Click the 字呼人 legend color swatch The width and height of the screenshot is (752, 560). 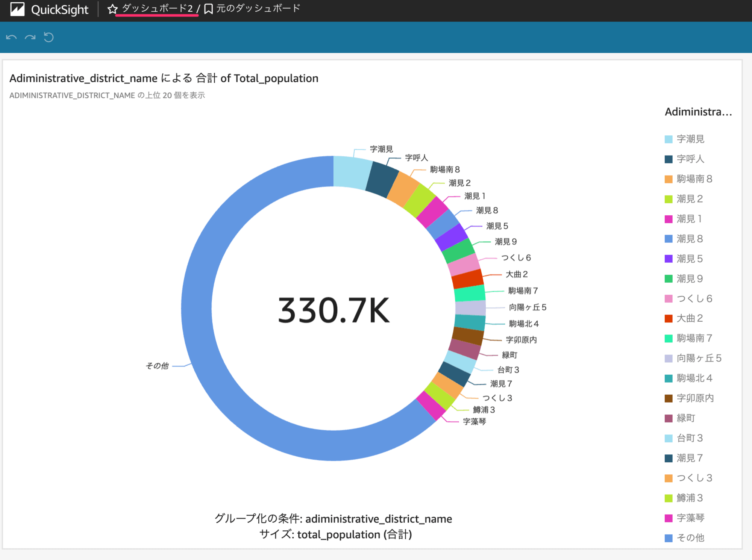pyautogui.click(x=669, y=159)
